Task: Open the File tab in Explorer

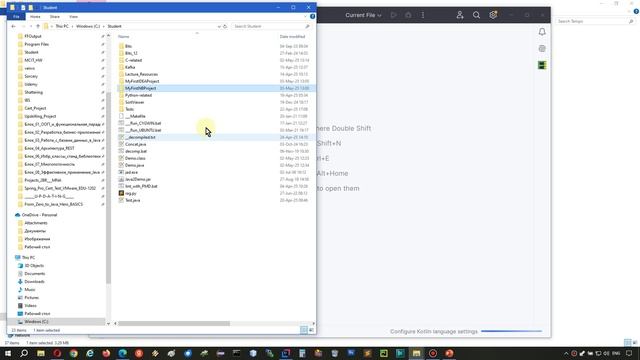Action: pyautogui.click(x=16, y=17)
